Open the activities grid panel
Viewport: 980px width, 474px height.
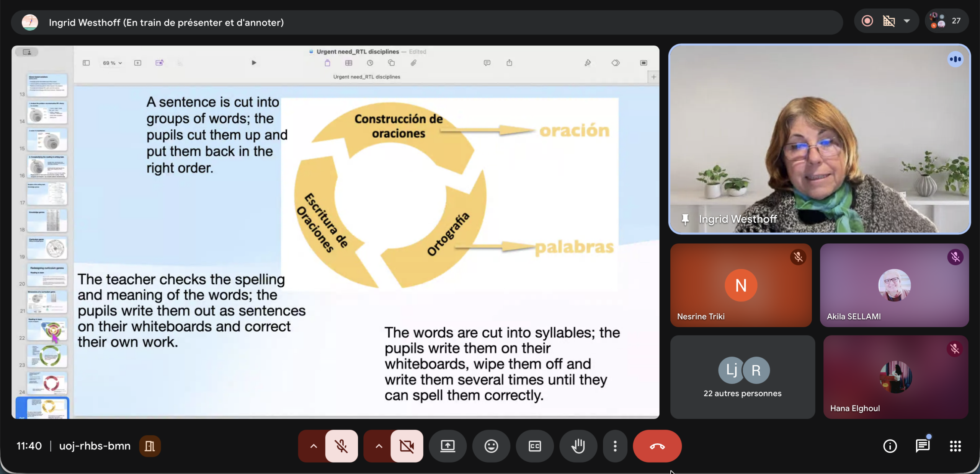click(x=955, y=446)
